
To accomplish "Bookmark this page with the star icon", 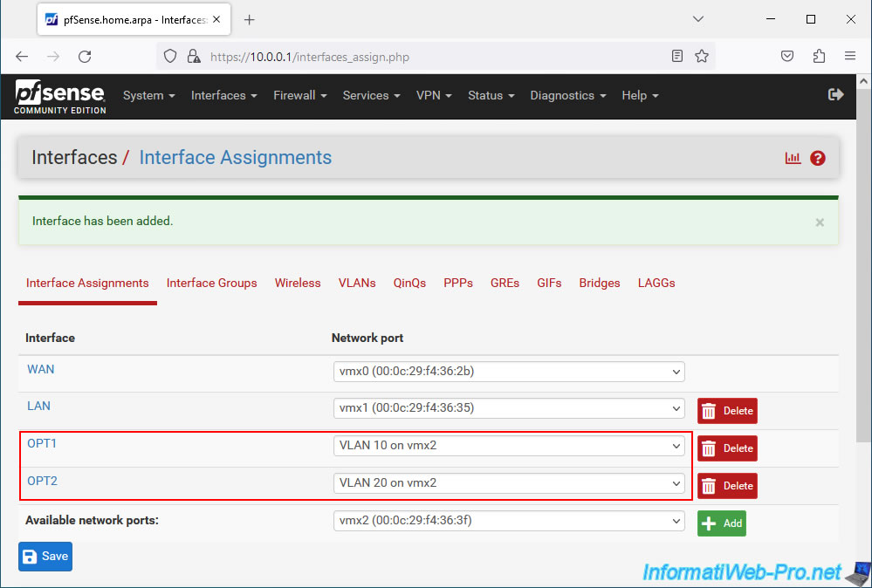I will tap(702, 57).
